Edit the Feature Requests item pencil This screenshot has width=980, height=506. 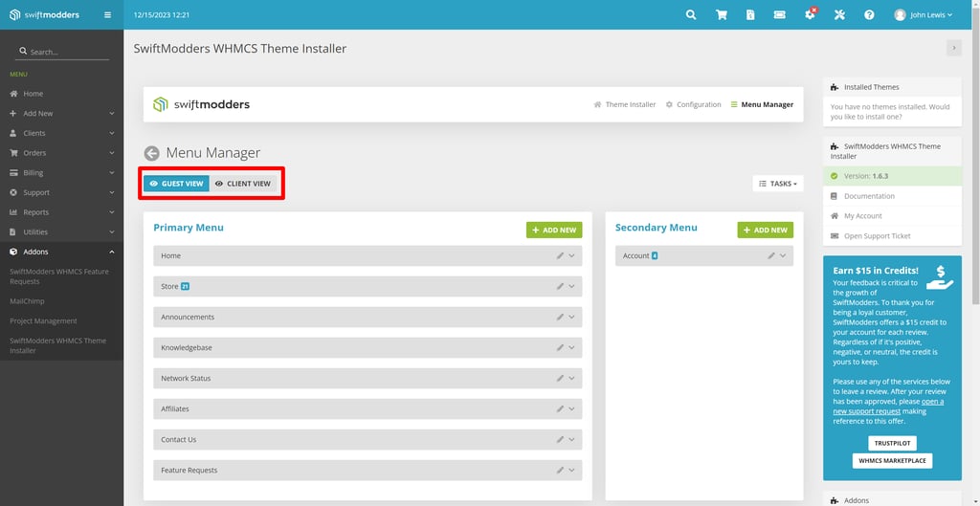tap(560, 470)
